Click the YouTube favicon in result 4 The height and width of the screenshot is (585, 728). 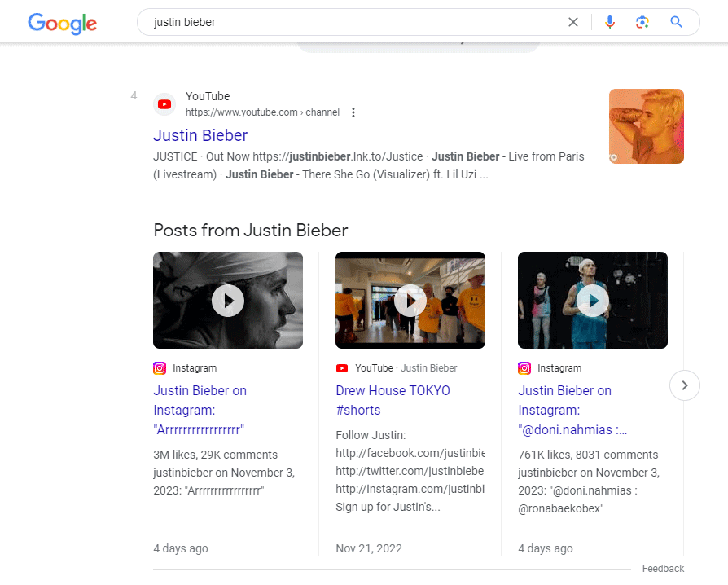point(164,104)
